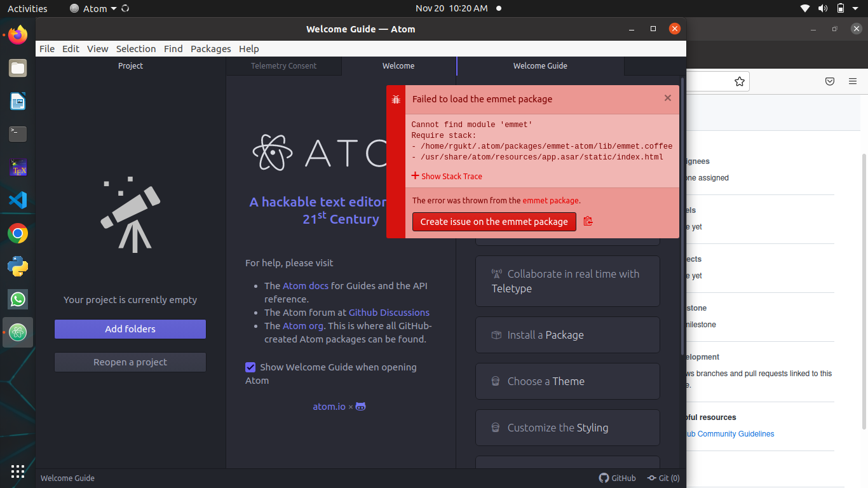Open the Firefox application menu
Image resolution: width=868 pixels, height=488 pixels.
[851, 81]
